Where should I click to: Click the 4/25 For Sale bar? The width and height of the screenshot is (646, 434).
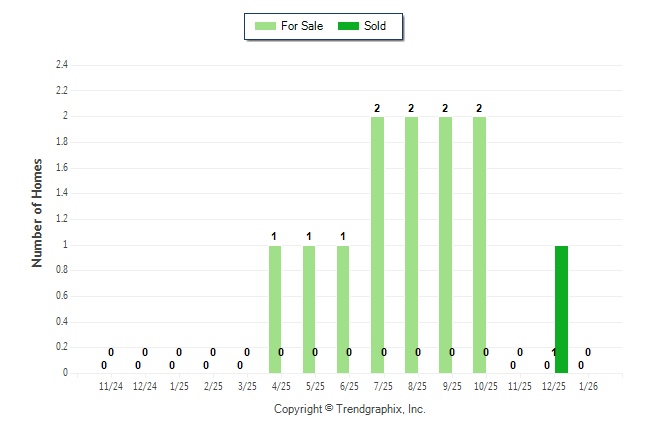point(275,309)
